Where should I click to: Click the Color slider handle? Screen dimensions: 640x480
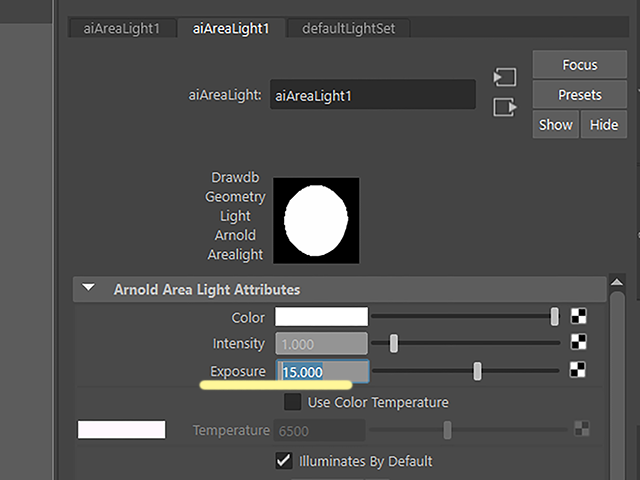554,317
